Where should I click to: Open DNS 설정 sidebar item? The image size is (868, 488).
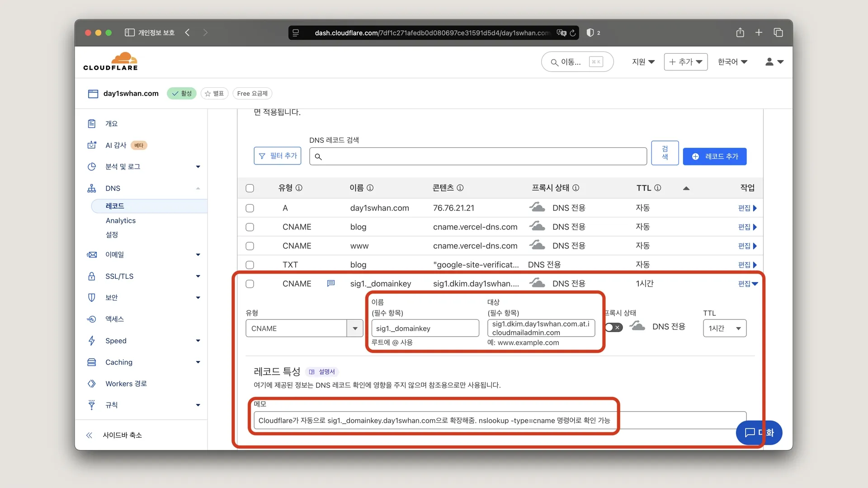pos(112,235)
